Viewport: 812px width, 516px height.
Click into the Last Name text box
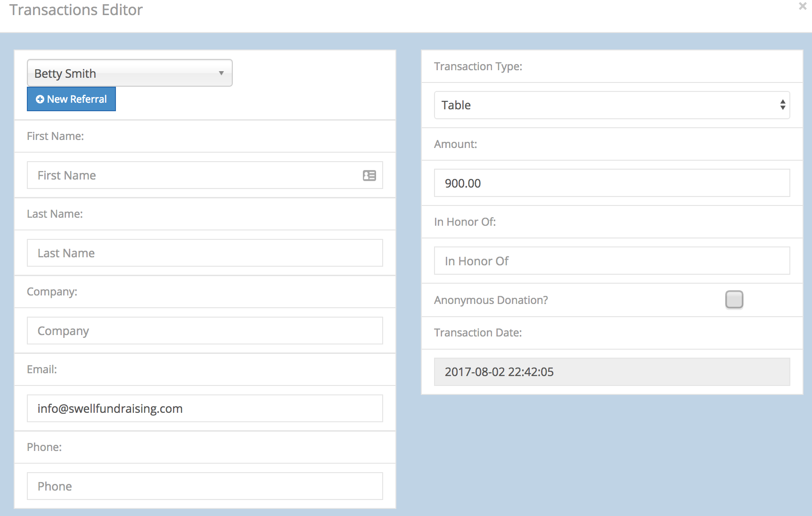[x=205, y=253]
